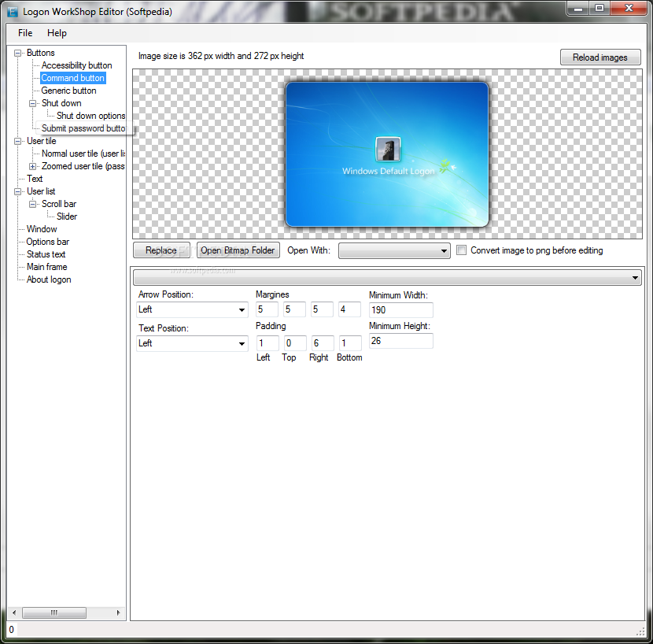Minimize the Logon WorkShop Editor window
Screen dimensions: 653x644
[x=578, y=9]
